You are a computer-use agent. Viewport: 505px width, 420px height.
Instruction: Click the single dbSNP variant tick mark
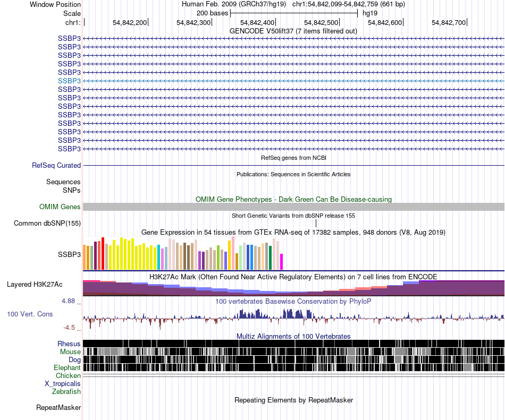coord(316,223)
